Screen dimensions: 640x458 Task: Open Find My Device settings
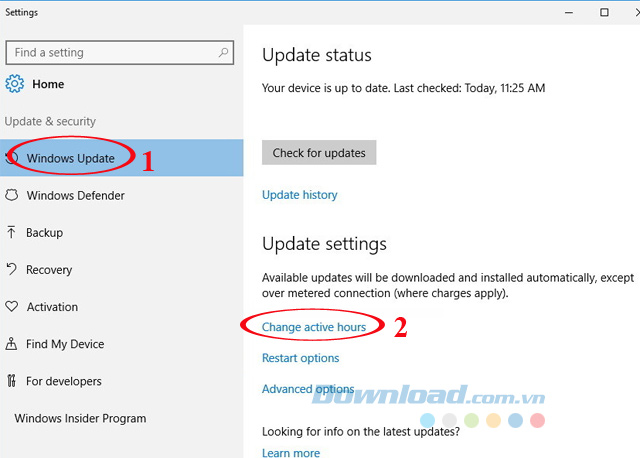(x=65, y=344)
